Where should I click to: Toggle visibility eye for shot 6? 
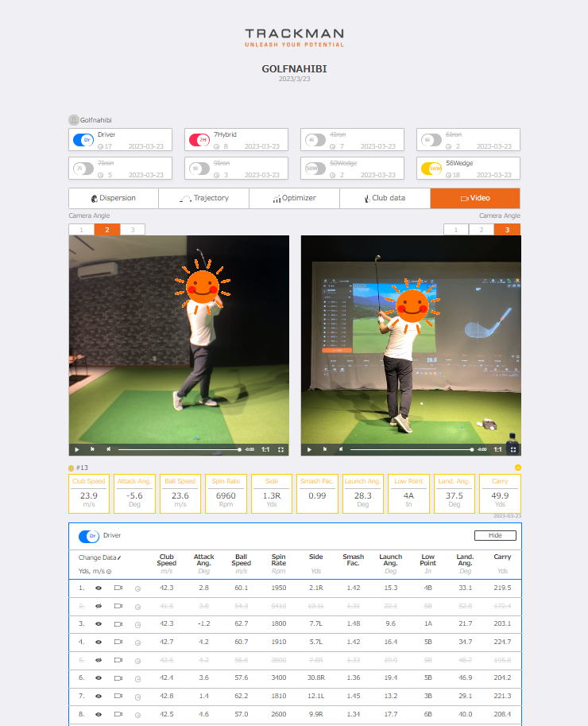[x=99, y=678]
